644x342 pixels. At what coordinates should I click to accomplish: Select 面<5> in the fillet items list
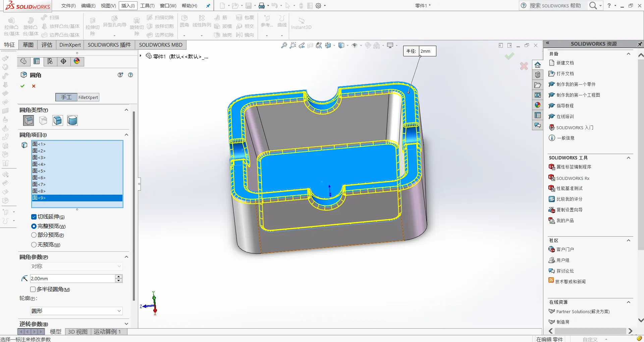[77, 171]
